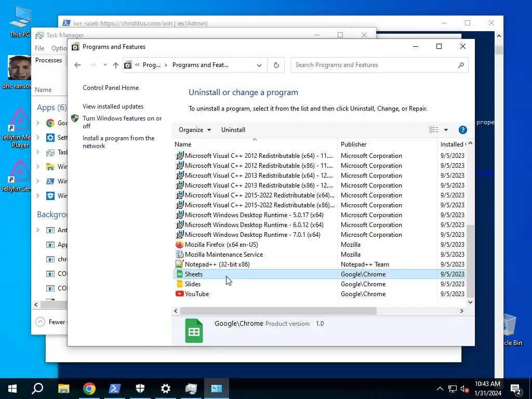The image size is (532, 399).
Task: Click the blue help question mark icon
Action: (x=462, y=130)
